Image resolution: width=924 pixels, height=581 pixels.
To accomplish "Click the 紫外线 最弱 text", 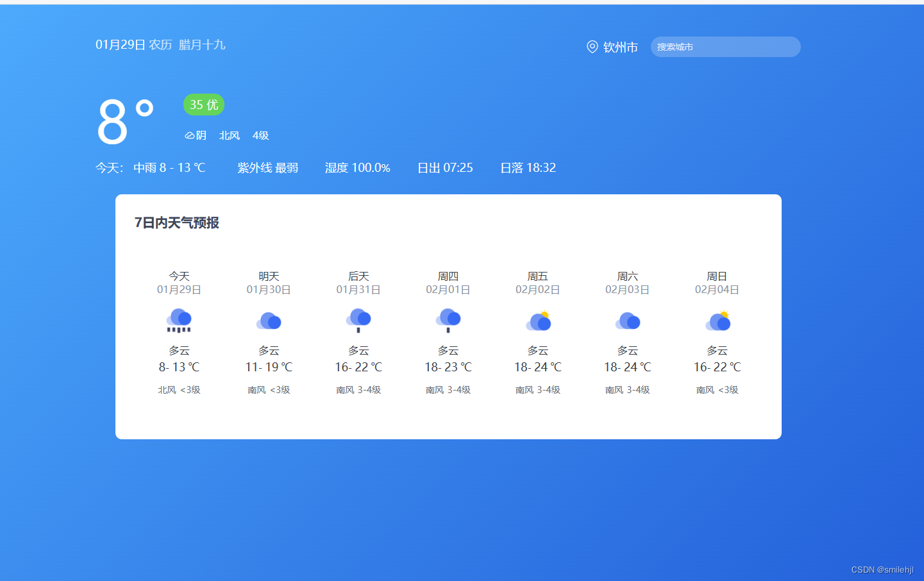I will point(268,168).
